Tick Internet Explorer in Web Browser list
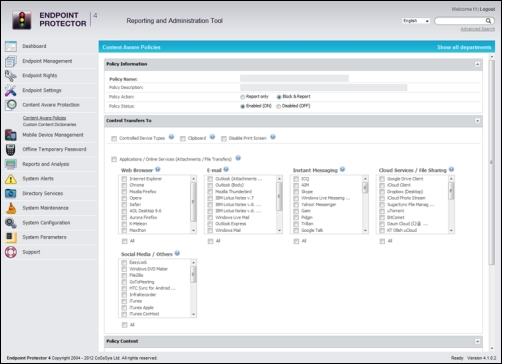The width and height of the screenshot is (509, 364). click(124, 179)
